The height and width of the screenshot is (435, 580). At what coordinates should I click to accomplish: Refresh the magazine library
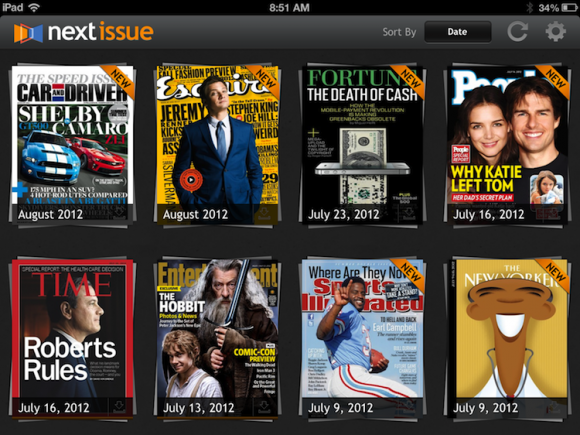[x=517, y=32]
